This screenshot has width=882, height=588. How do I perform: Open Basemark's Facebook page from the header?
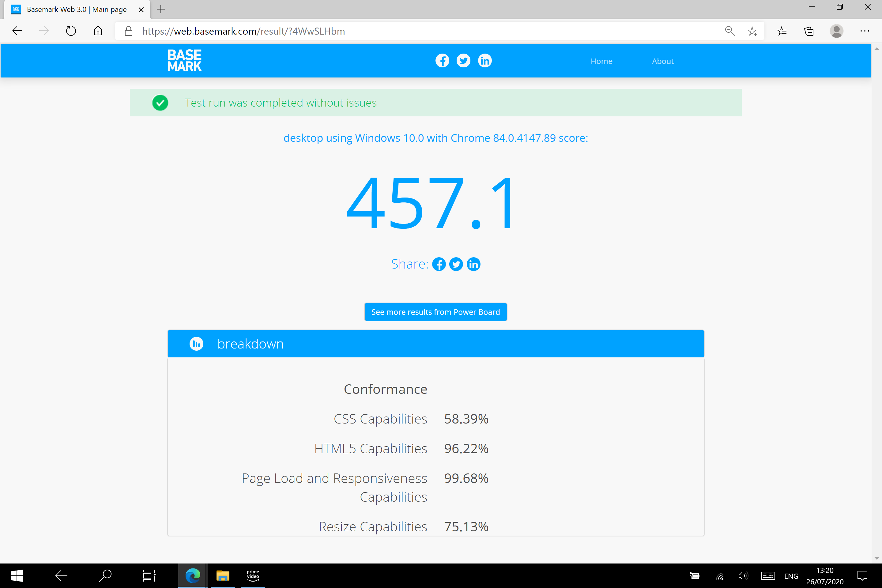pyautogui.click(x=442, y=60)
